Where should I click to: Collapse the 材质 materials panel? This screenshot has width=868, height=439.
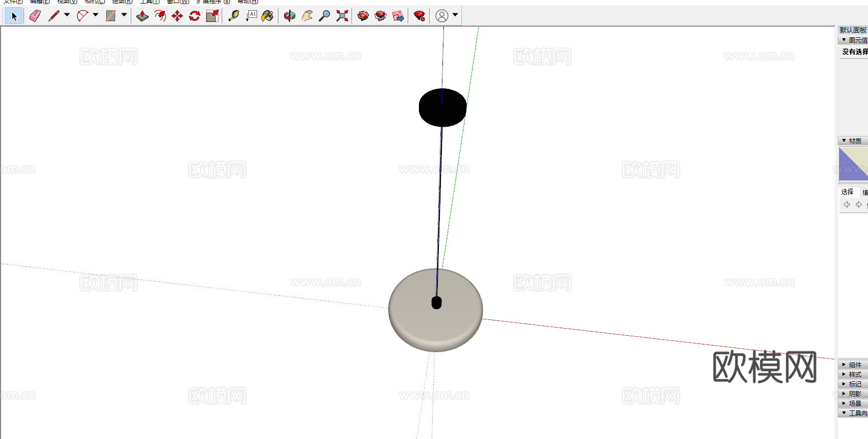(844, 141)
